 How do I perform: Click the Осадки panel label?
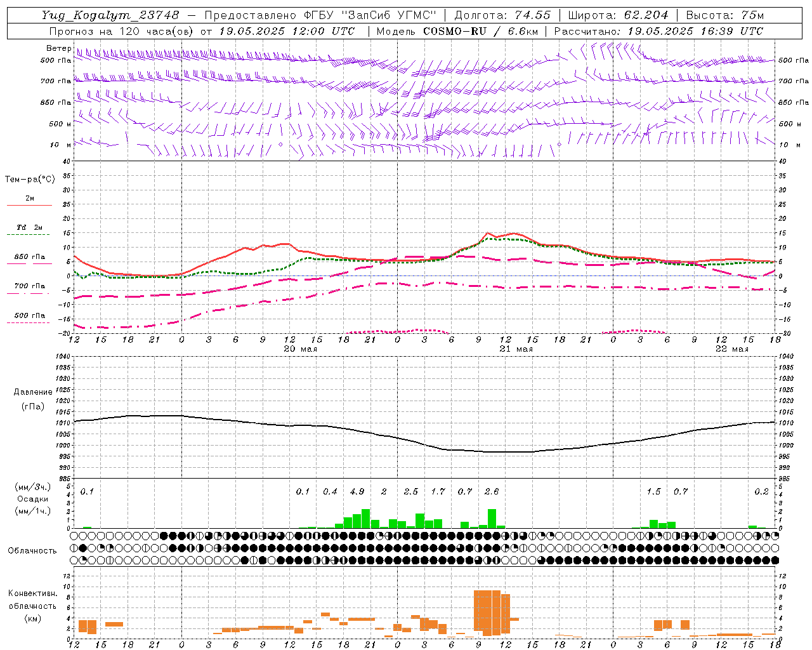(x=33, y=499)
